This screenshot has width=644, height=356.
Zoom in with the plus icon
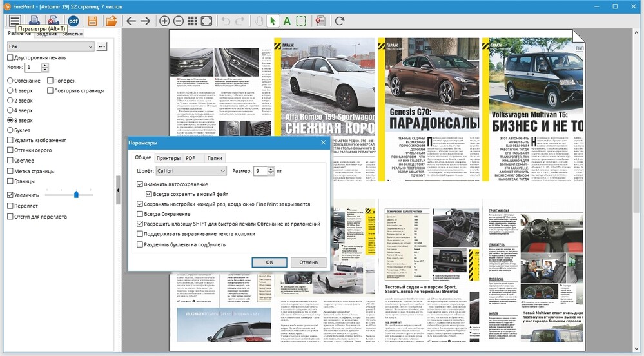click(164, 21)
